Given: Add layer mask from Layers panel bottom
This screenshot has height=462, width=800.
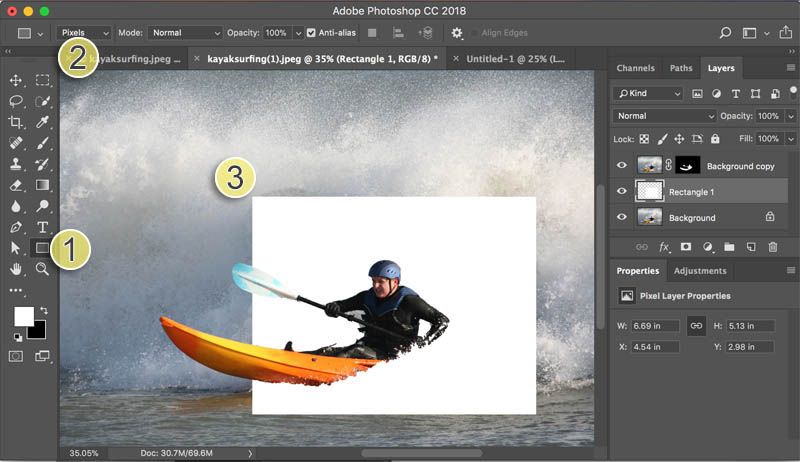Looking at the screenshot, I should point(686,247).
